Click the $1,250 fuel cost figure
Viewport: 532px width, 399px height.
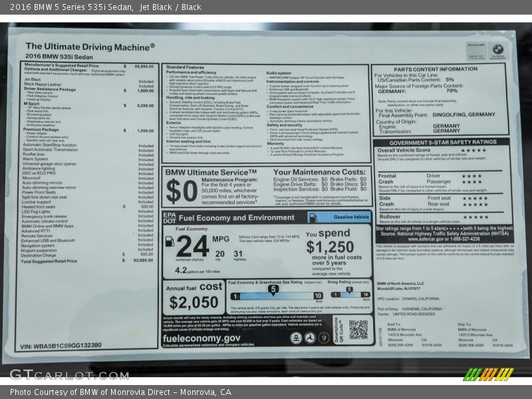330,247
